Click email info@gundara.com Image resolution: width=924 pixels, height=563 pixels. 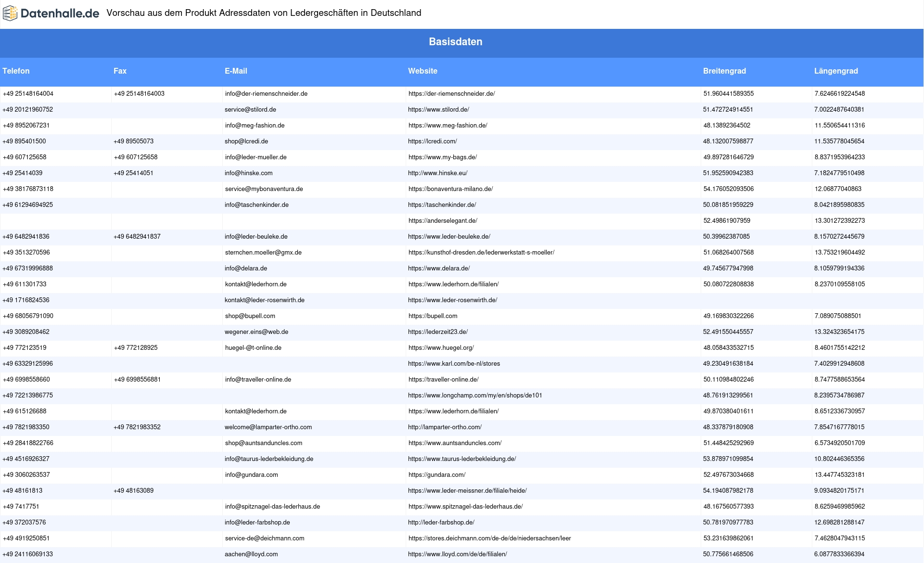click(251, 475)
